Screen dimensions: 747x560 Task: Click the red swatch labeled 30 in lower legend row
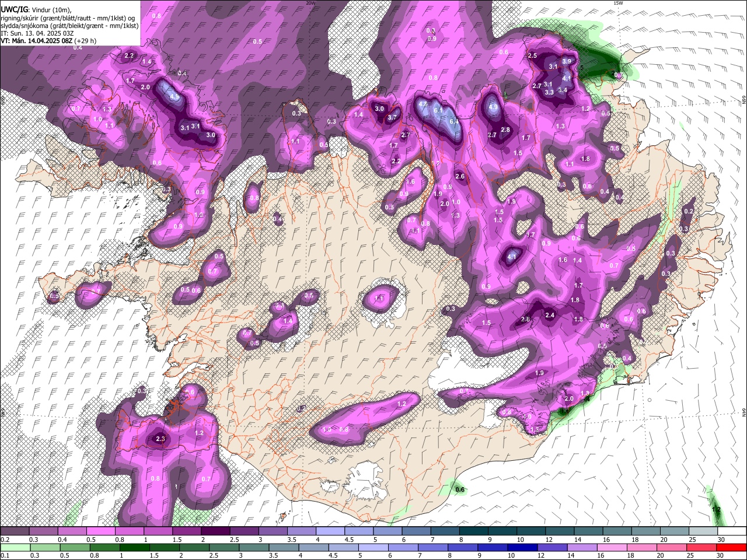coord(732,547)
